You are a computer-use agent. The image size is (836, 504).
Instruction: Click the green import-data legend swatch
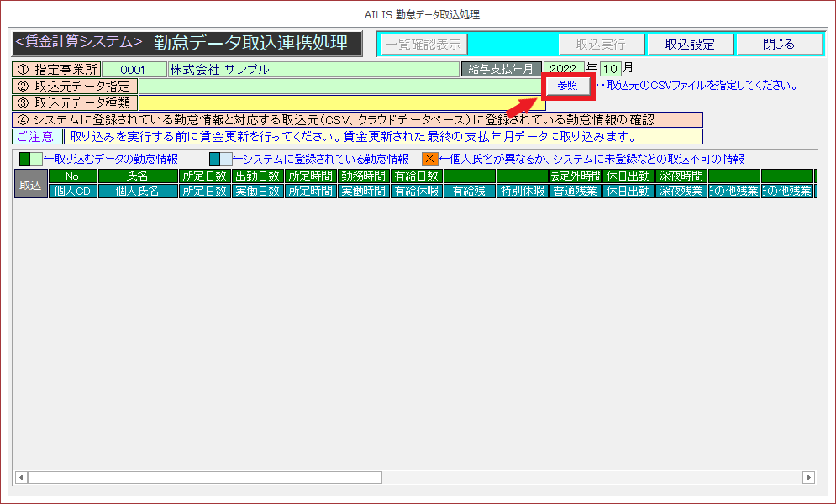coord(29,159)
